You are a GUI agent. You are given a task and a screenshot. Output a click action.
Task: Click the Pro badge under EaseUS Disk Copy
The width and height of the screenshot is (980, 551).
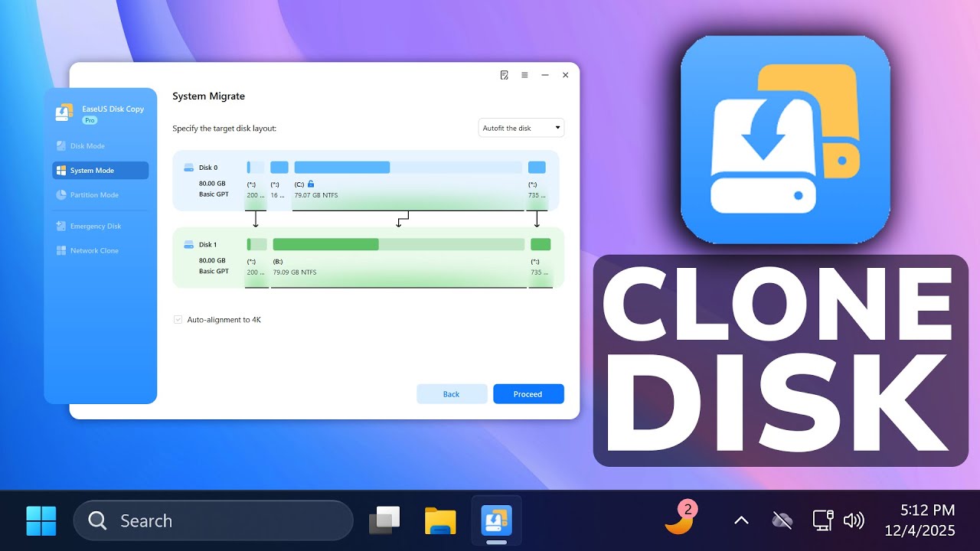click(90, 120)
